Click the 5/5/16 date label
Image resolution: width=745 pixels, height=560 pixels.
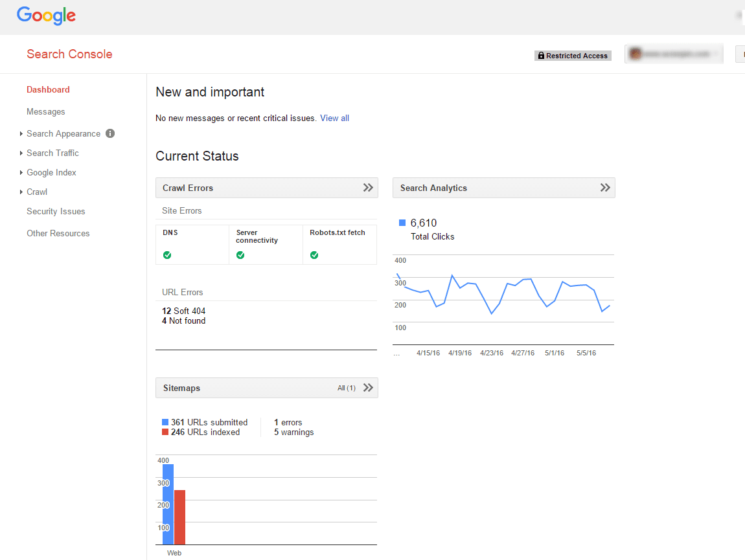[x=586, y=353]
